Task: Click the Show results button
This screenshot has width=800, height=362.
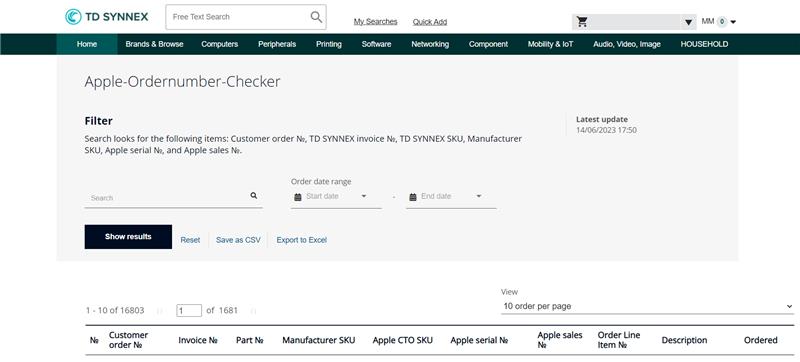Action: [x=128, y=237]
